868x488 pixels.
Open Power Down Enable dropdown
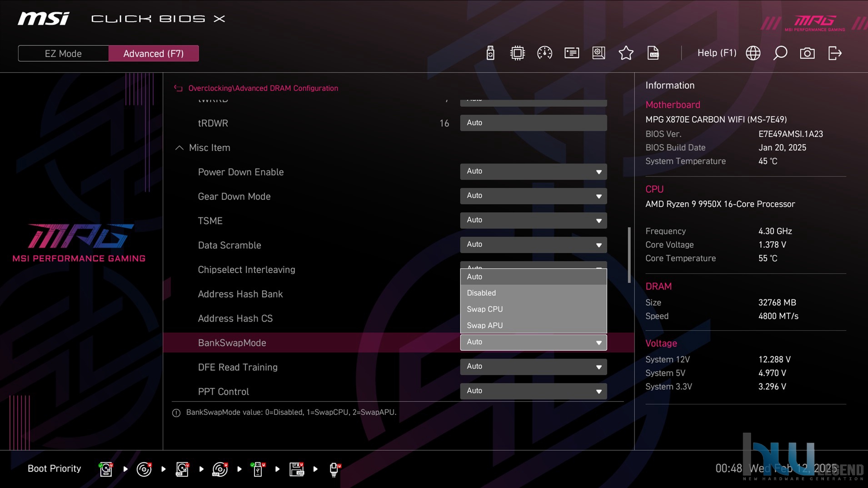click(x=533, y=172)
